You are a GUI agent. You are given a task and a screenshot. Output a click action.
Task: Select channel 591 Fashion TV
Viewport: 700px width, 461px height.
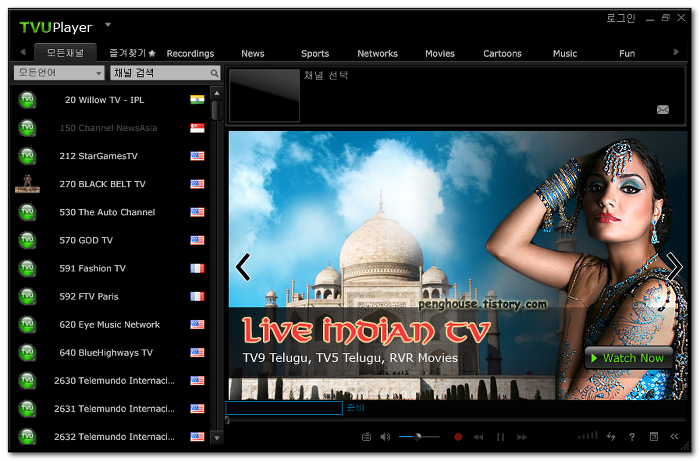[x=112, y=269]
